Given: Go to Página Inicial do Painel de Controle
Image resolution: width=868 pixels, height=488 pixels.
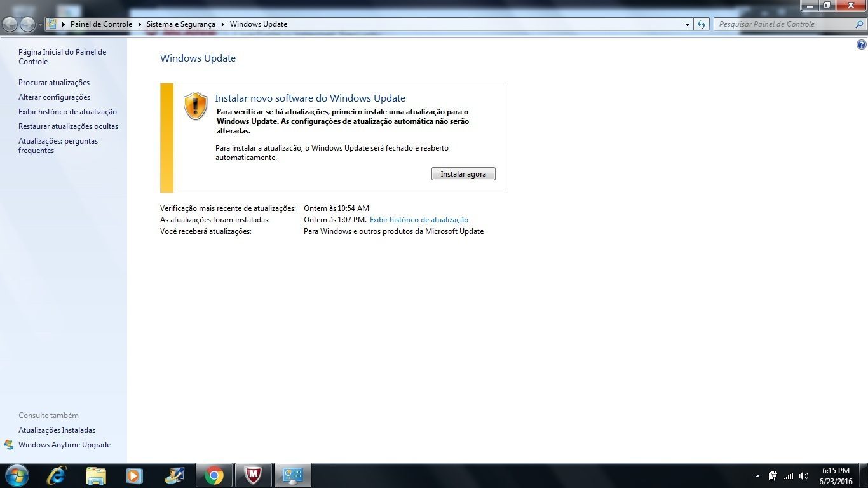Looking at the screenshot, I should point(62,57).
